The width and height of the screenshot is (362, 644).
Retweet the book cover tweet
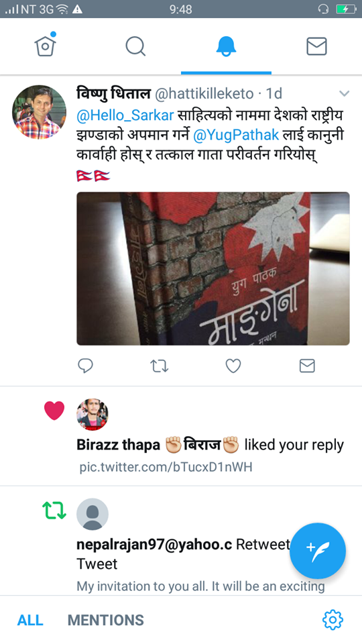click(x=160, y=366)
